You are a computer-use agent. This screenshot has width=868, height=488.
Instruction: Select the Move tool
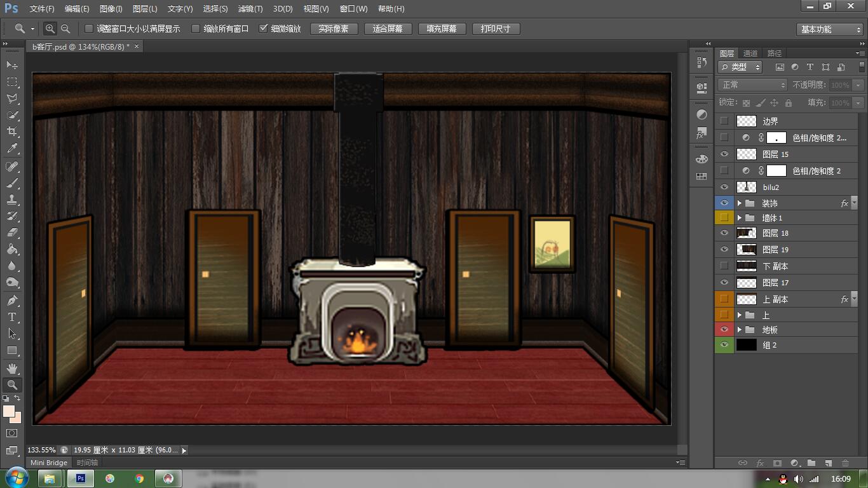tap(12, 65)
